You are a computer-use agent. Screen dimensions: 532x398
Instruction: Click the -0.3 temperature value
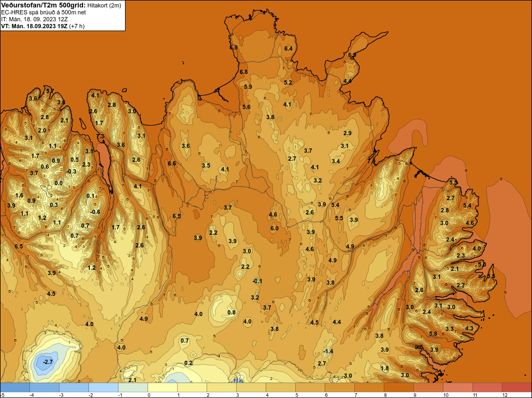tap(72, 171)
